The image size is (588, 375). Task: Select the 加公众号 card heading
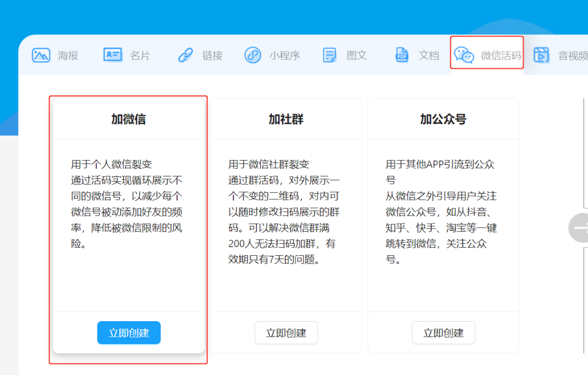(443, 119)
